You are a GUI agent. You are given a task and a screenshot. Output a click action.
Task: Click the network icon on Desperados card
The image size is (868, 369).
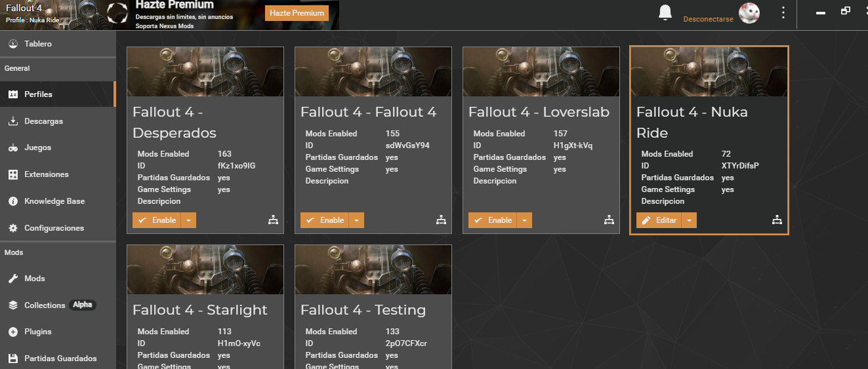274,220
